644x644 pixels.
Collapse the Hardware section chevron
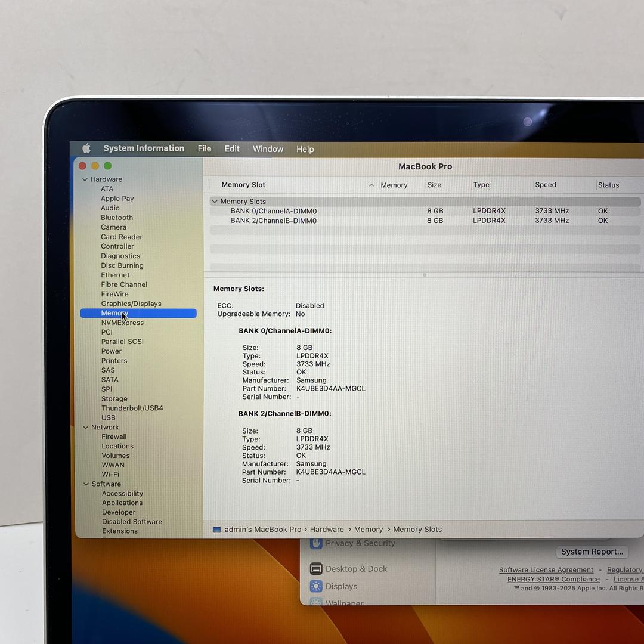[85, 179]
